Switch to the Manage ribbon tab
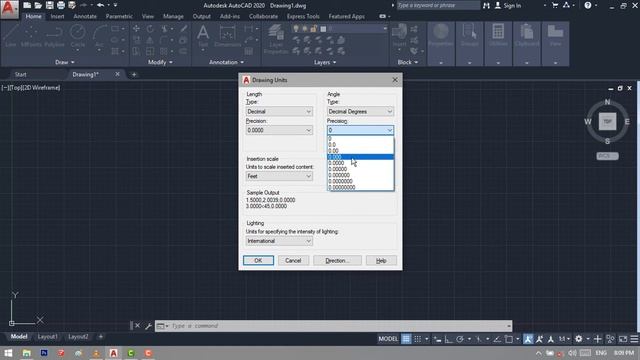640x360 pixels. pos(173,16)
